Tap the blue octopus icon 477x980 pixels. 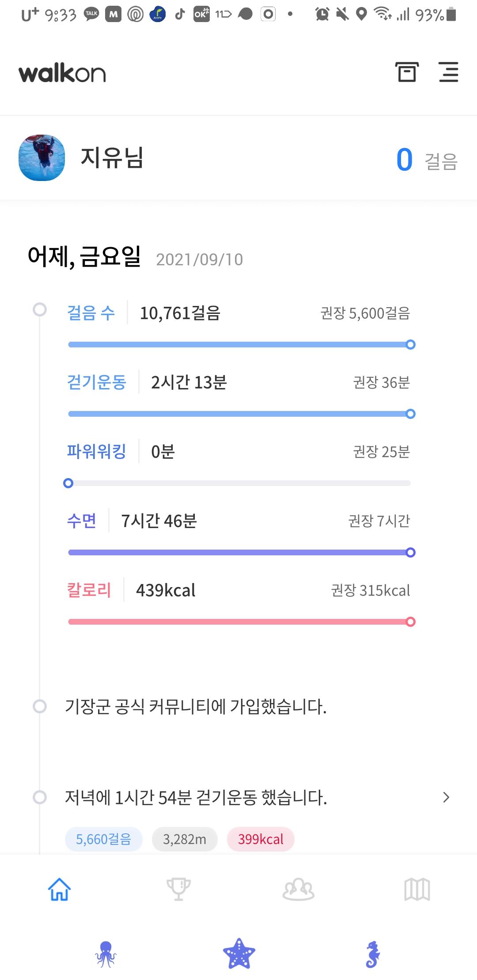click(106, 954)
